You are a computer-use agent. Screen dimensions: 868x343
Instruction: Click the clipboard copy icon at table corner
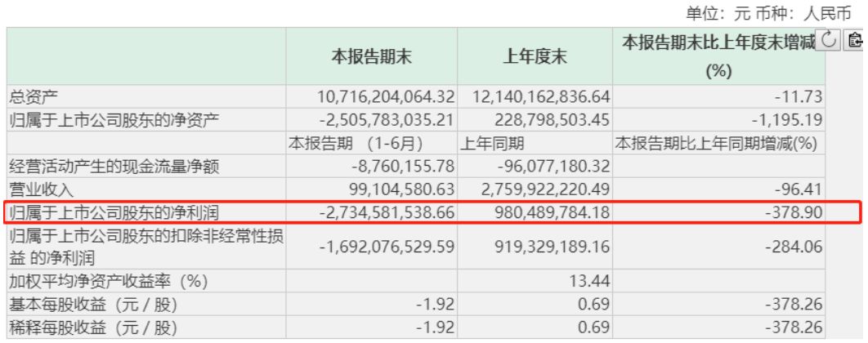(855, 40)
